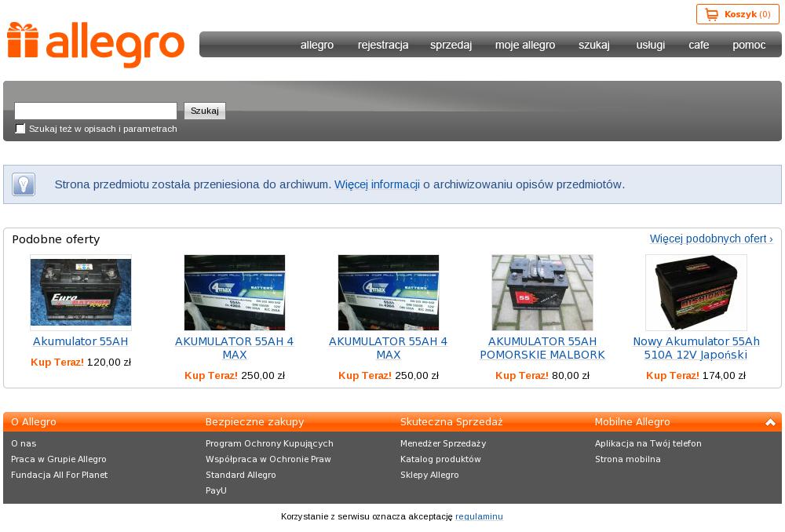Focus the search text field
Viewport: 785px width, 532px height.
(x=96, y=111)
